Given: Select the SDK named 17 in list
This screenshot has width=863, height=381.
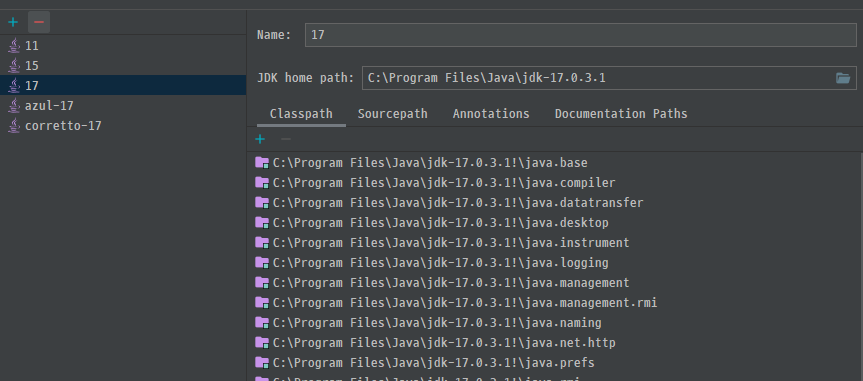Looking at the screenshot, I should click(123, 85).
